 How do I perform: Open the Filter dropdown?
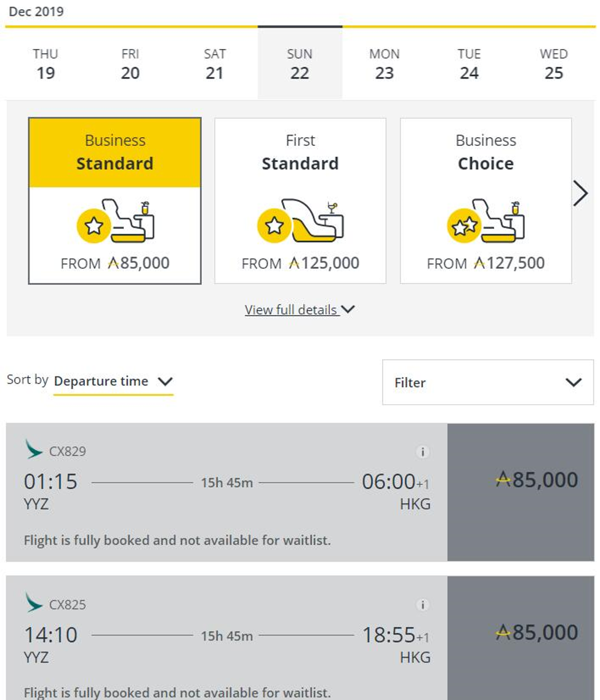(488, 383)
